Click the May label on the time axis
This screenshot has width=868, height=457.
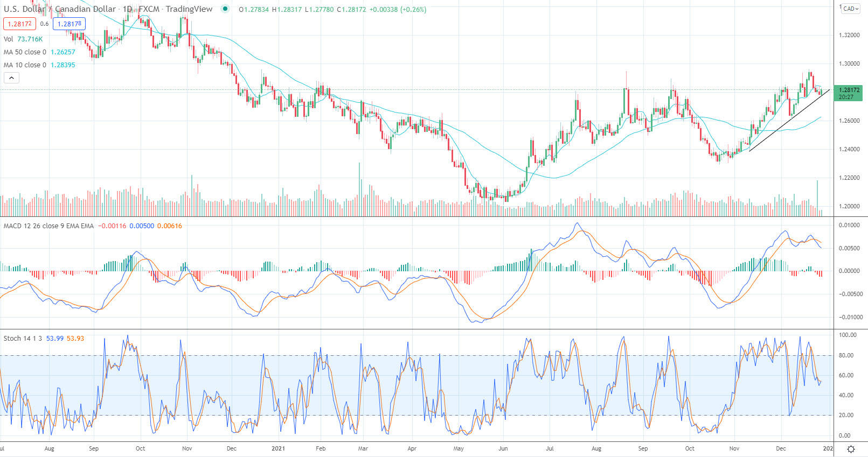pos(459,448)
